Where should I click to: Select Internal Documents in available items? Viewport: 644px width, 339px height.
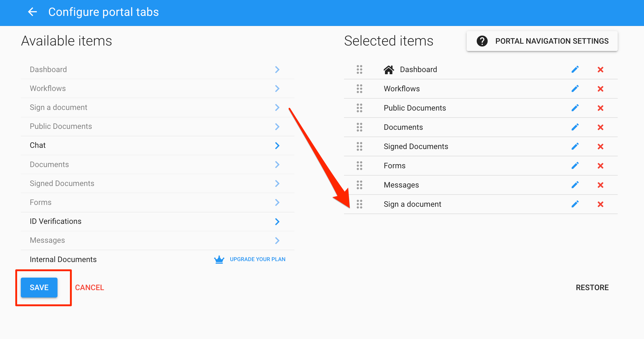pyautogui.click(x=63, y=259)
